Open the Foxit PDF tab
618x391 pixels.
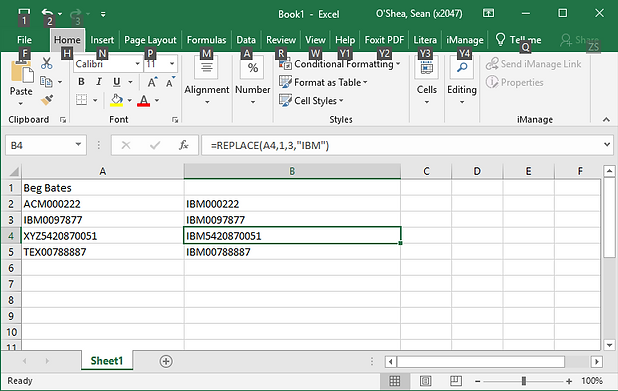384,40
